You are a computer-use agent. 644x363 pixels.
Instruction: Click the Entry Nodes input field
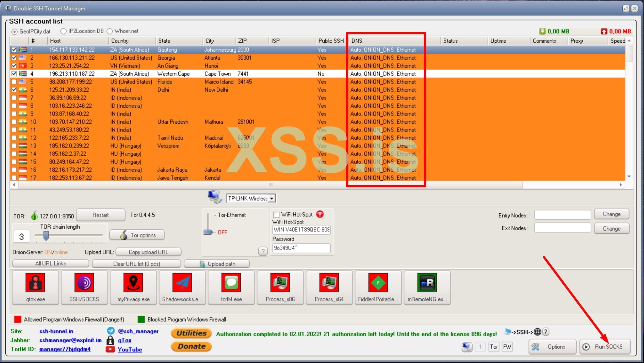click(562, 215)
